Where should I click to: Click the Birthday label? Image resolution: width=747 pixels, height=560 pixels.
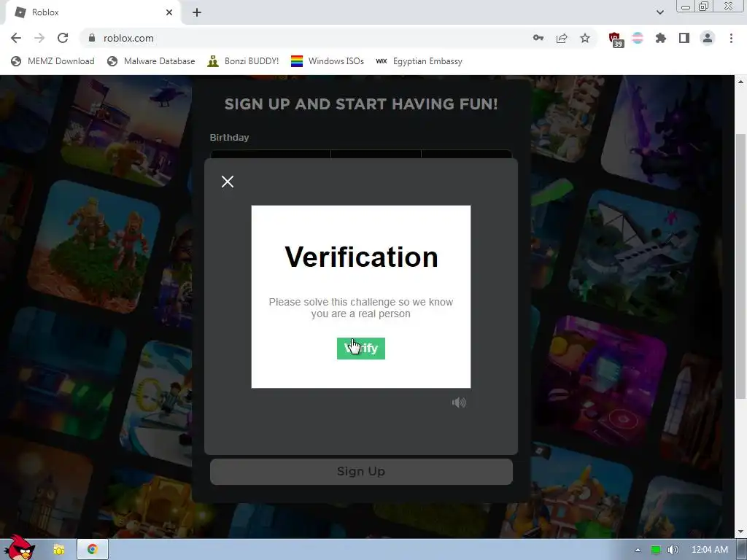click(x=229, y=137)
